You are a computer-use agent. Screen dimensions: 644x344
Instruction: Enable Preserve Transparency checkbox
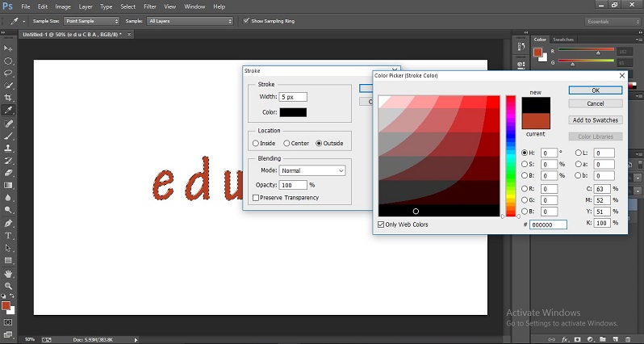pos(256,198)
